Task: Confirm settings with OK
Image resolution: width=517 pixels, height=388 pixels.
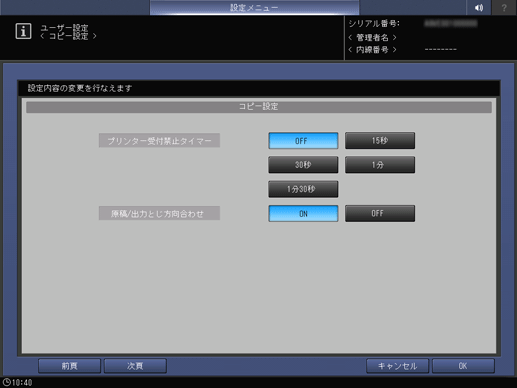Action: 463,366
